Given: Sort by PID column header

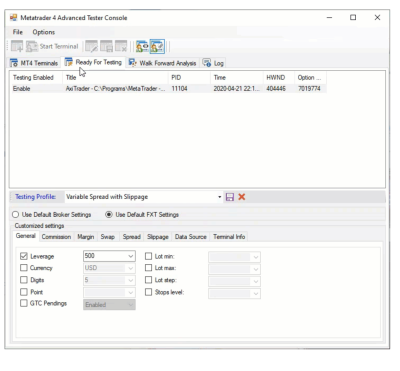Looking at the screenshot, I should click(x=189, y=78).
